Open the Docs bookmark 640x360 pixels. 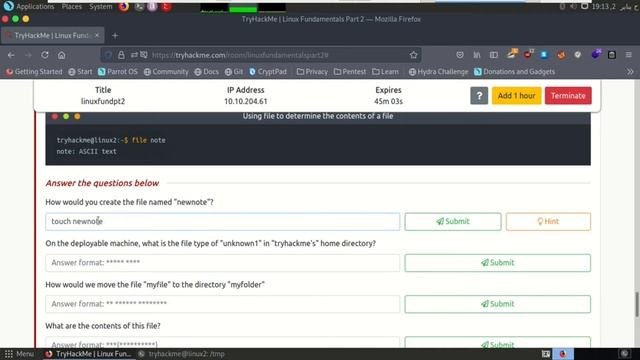[x=206, y=72]
